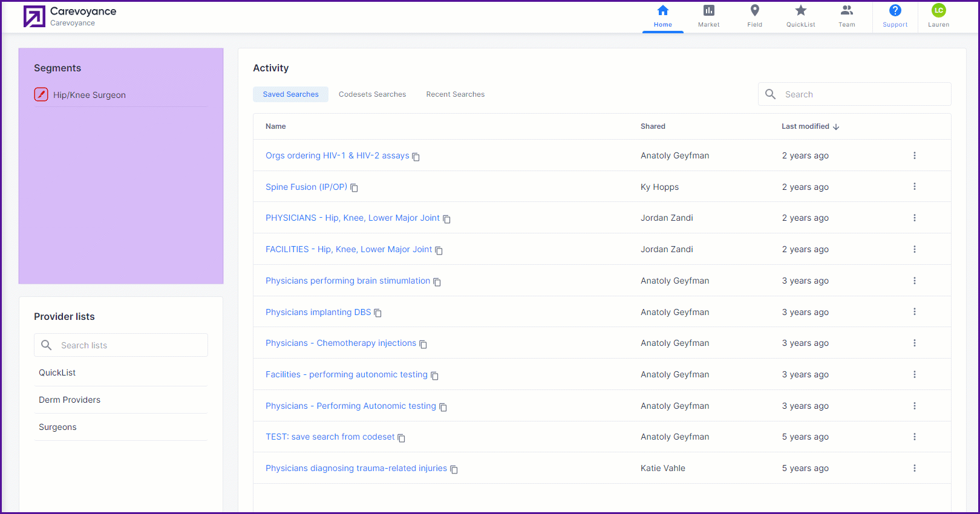Screen dimensions: 980x514
Task: Open Physicians implanting DBS search
Action: coord(318,312)
